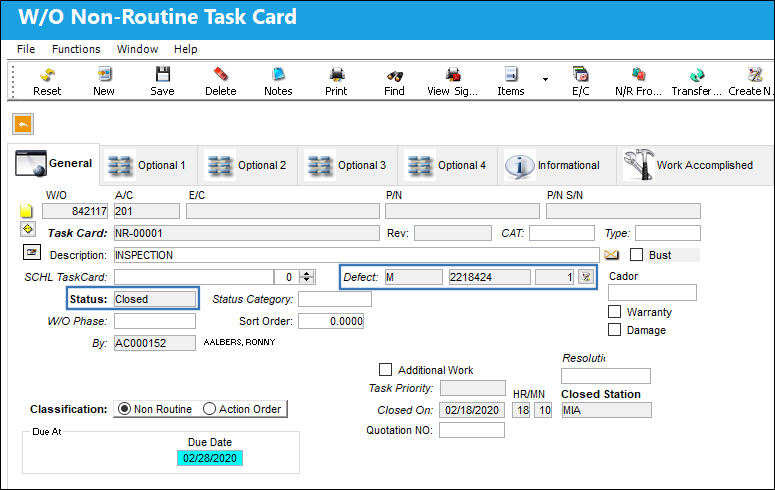Click the New toolbar icon
This screenshot has width=775, height=490.
pyautogui.click(x=104, y=75)
